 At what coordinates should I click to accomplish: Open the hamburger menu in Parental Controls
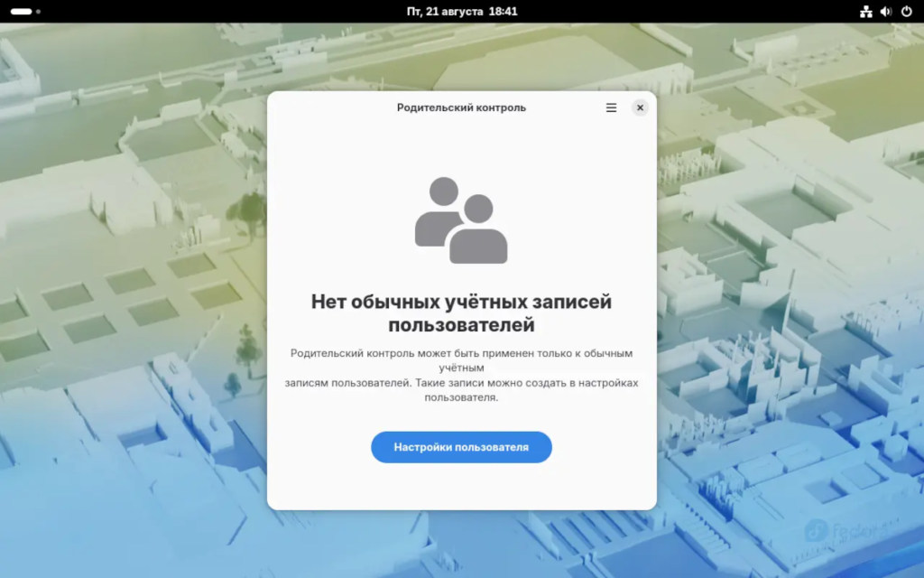[611, 108]
